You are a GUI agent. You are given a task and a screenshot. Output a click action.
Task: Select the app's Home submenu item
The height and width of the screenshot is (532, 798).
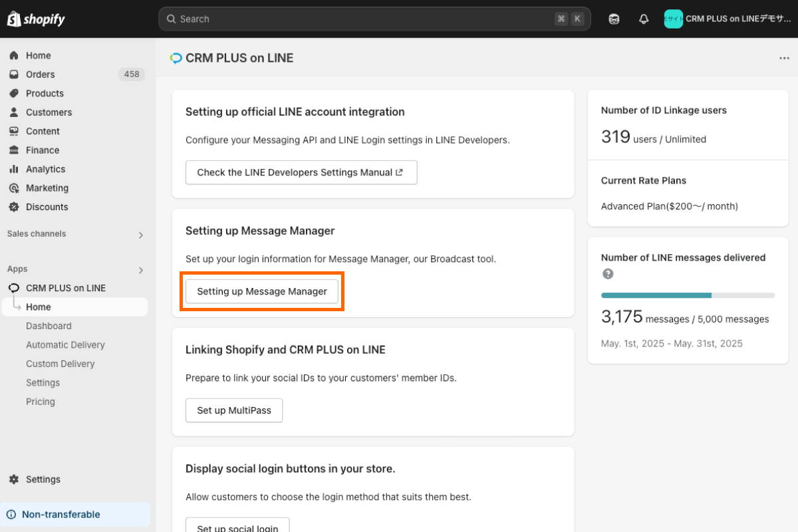tap(74, 307)
